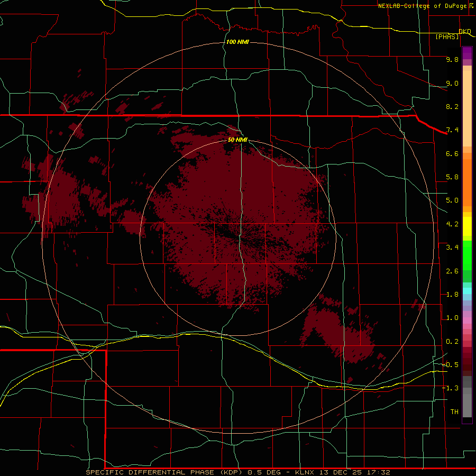Click the orange segment of the color bar
This screenshot has height=476, width=476.
pos(467,182)
